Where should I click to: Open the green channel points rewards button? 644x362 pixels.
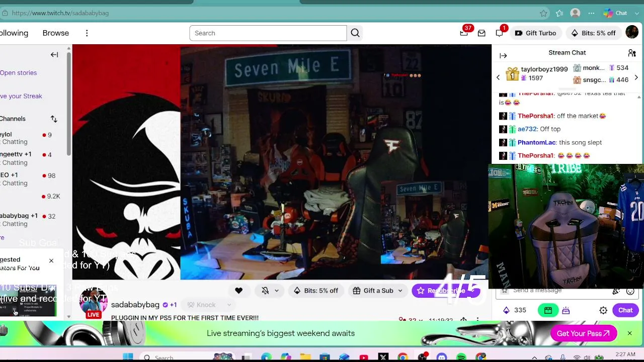tap(548, 310)
